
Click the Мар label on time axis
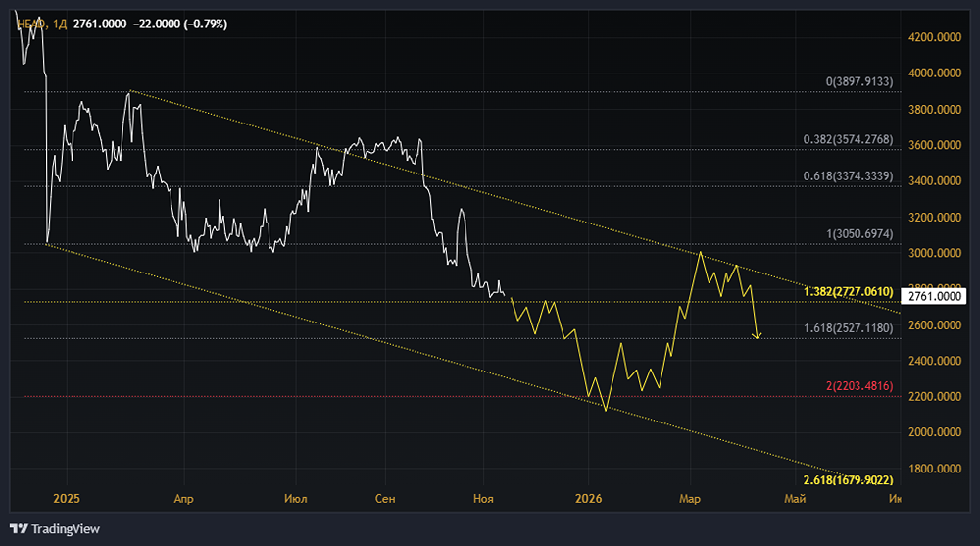[x=690, y=499]
